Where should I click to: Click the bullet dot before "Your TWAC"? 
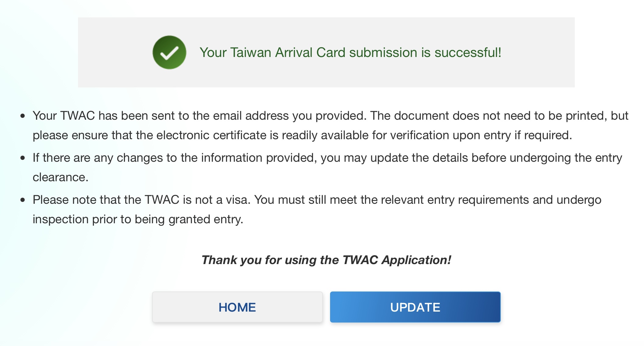click(23, 116)
